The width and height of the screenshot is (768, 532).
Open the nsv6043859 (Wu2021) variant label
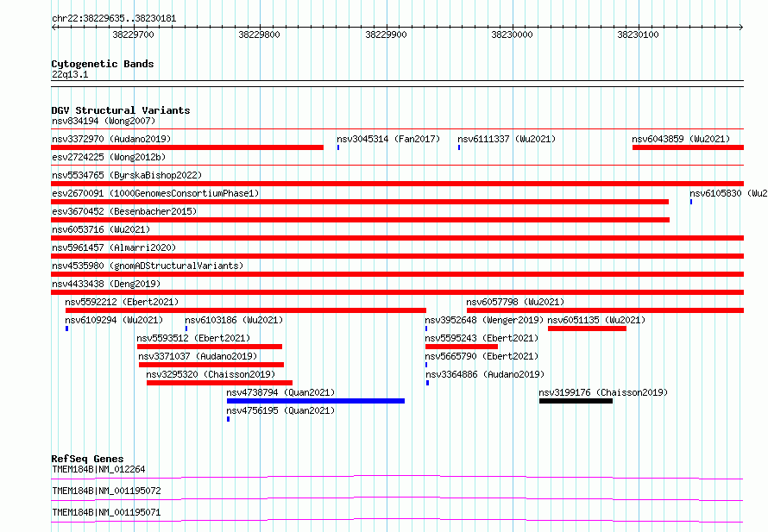(x=681, y=139)
